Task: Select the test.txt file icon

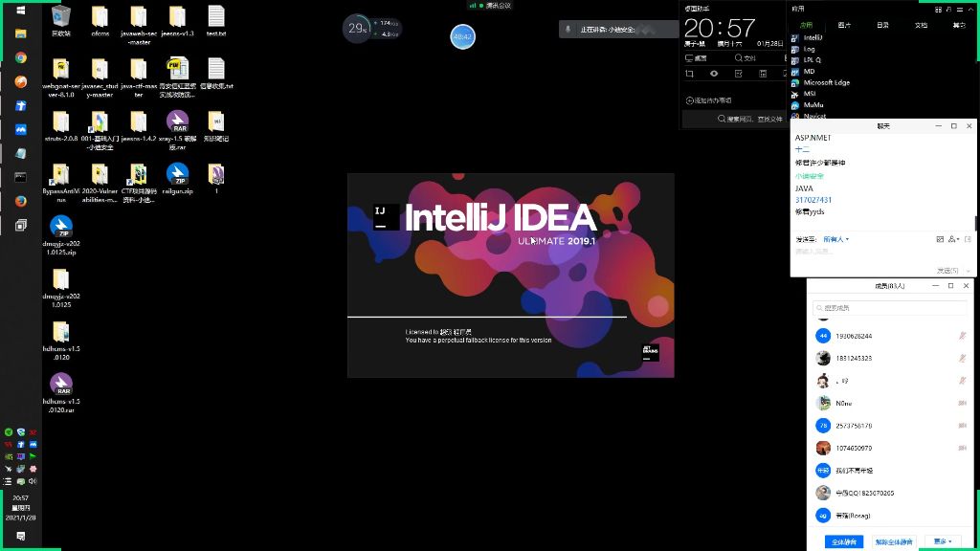Action: point(216,21)
